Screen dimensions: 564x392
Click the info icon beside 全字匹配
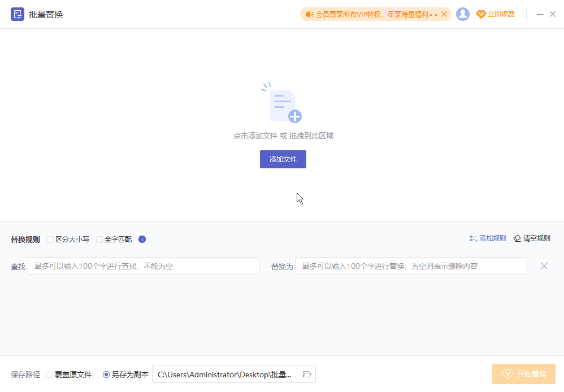(142, 239)
